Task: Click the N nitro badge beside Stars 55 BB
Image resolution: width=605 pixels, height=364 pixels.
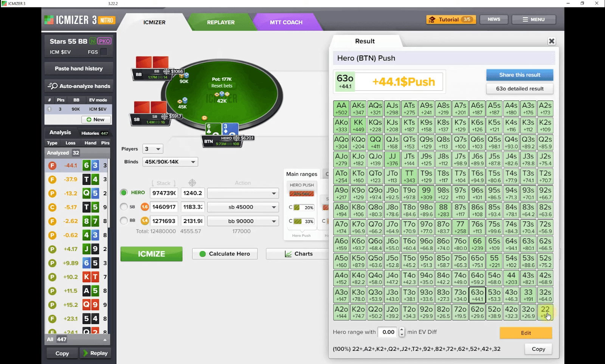Action: tap(93, 41)
